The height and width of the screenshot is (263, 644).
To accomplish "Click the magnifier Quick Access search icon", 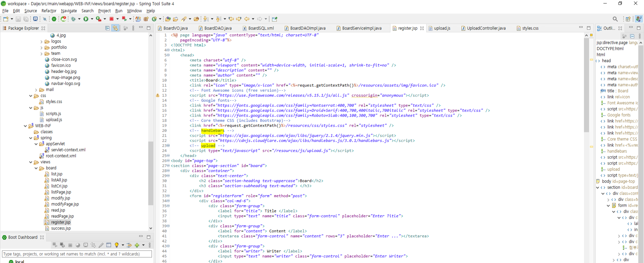I will coord(615,19).
